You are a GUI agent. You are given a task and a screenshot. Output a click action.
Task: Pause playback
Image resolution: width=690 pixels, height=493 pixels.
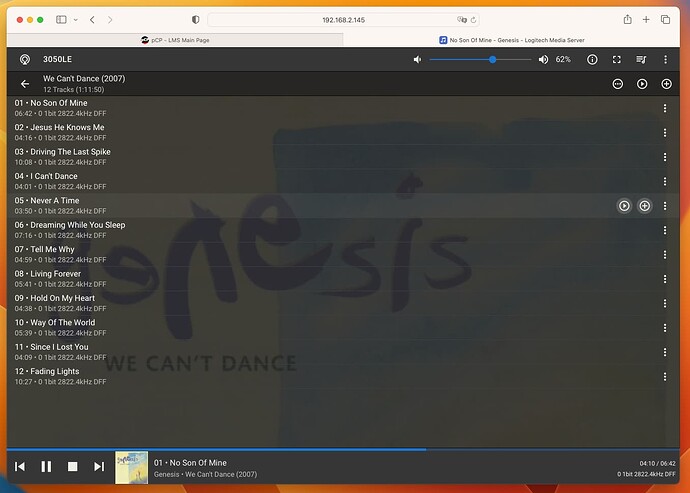[46, 467]
